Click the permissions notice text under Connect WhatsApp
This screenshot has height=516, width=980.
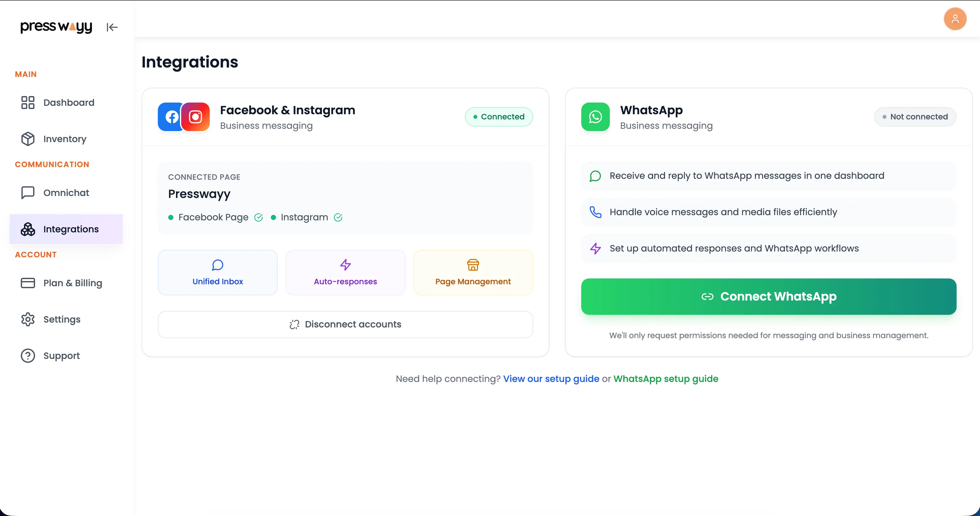(769, 335)
